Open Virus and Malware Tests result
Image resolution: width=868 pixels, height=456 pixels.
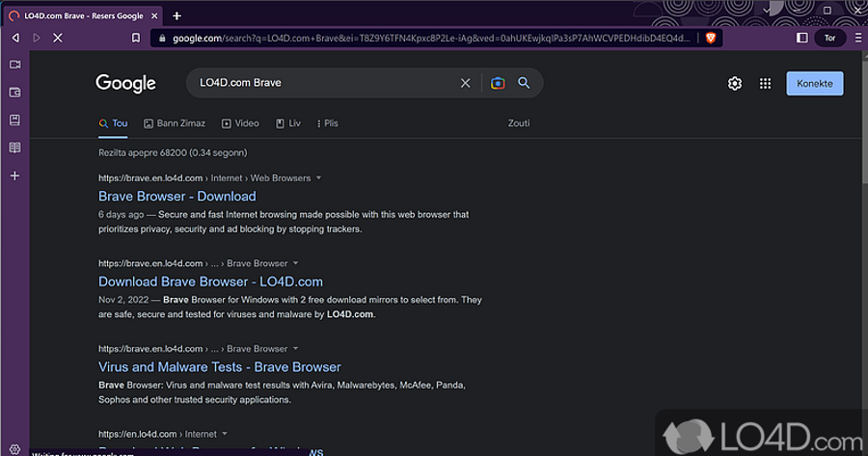tap(220, 367)
